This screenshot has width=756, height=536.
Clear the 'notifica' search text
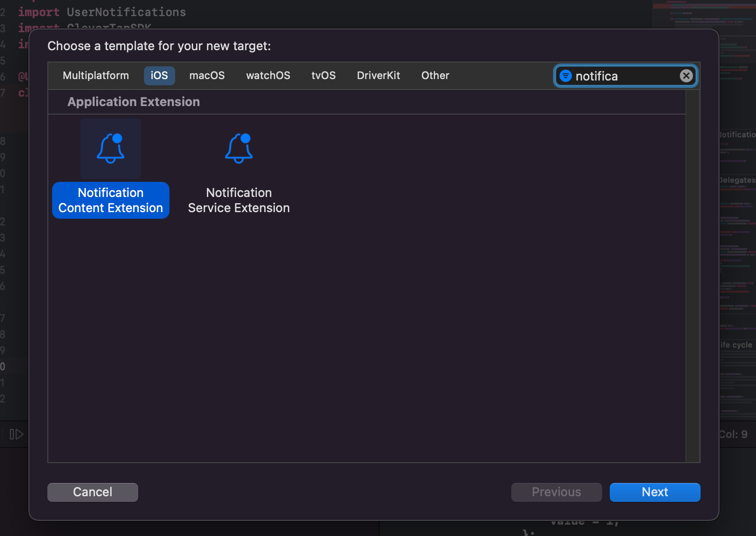(x=686, y=76)
